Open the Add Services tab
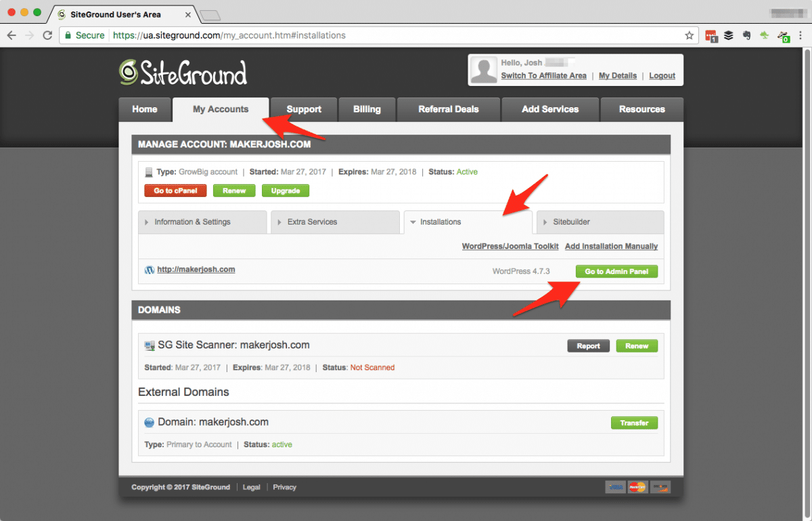Viewport: 812px width, 521px height. pos(550,110)
